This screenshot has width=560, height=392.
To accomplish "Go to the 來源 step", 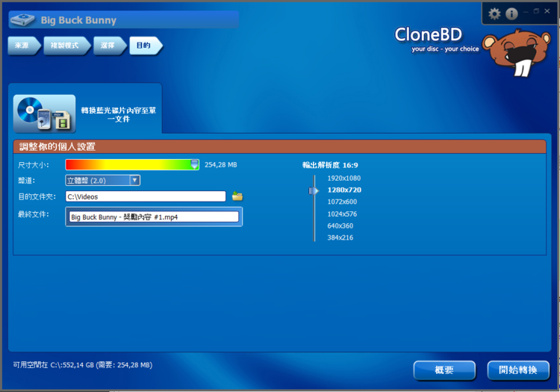I will coord(25,46).
